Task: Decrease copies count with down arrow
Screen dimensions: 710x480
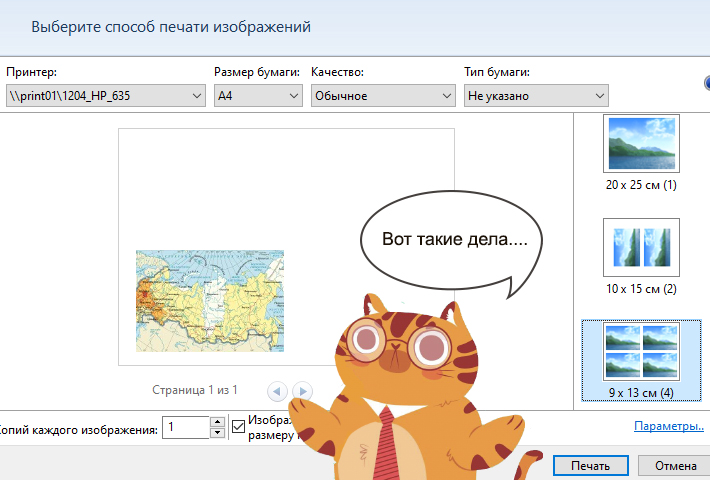Action: 218,433
